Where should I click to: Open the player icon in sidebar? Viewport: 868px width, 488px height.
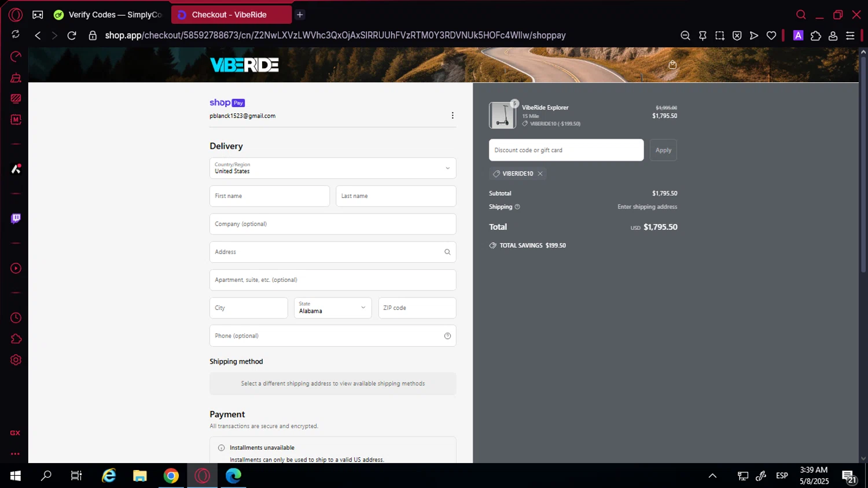[x=16, y=269]
